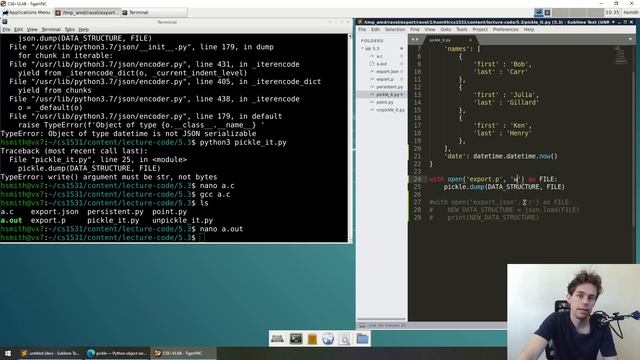Open the Help menu in the Terminal window
This screenshot has width=640, height=360.
point(84,29)
